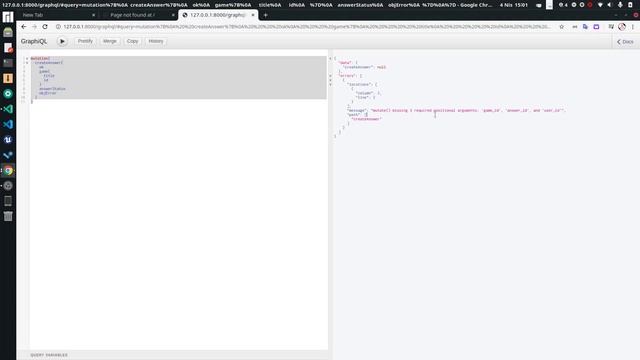Click the GraphiQL title logo

pos(34,41)
